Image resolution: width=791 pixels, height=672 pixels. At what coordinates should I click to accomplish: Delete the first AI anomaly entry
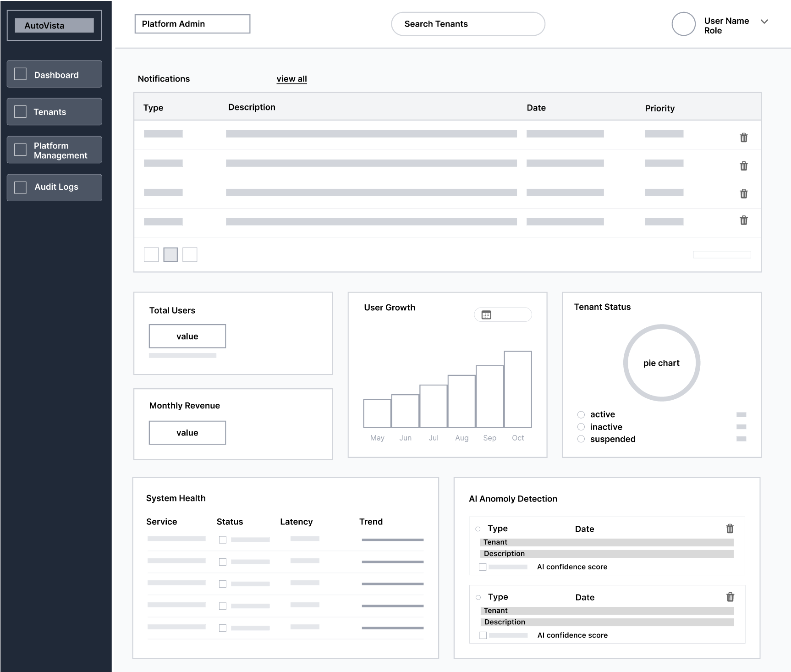point(730,529)
